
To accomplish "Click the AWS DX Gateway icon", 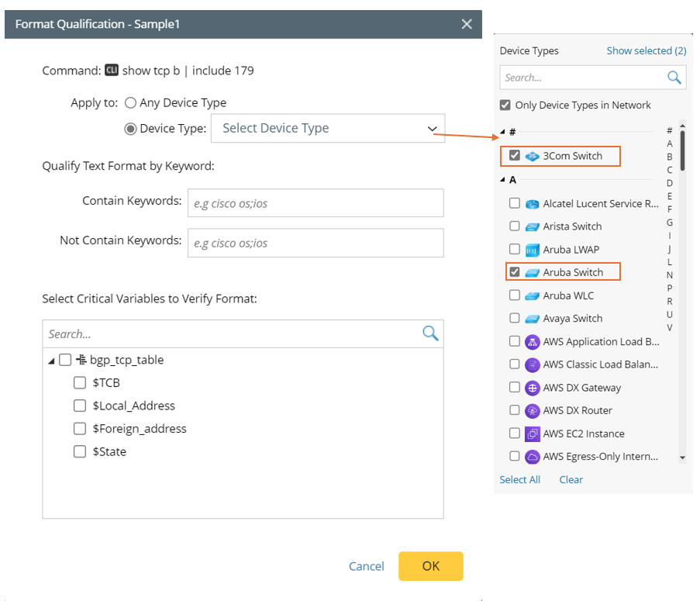I will (532, 388).
